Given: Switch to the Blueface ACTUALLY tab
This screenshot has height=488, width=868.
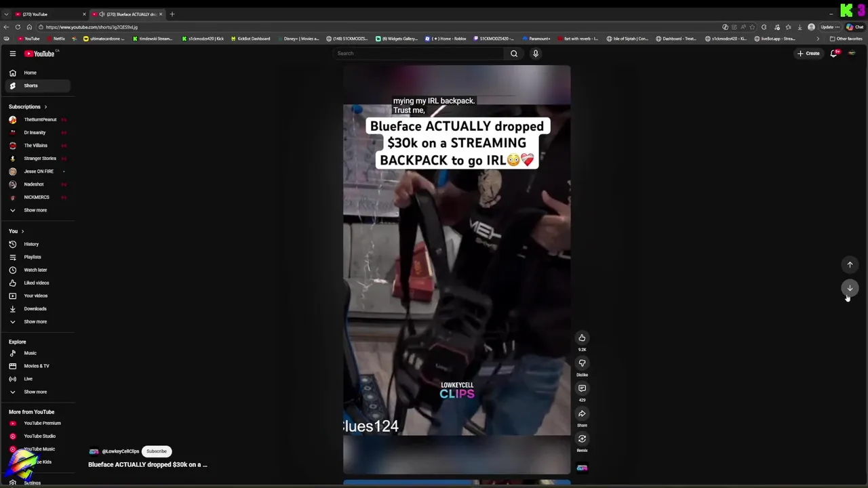Looking at the screenshot, I should [126, 14].
